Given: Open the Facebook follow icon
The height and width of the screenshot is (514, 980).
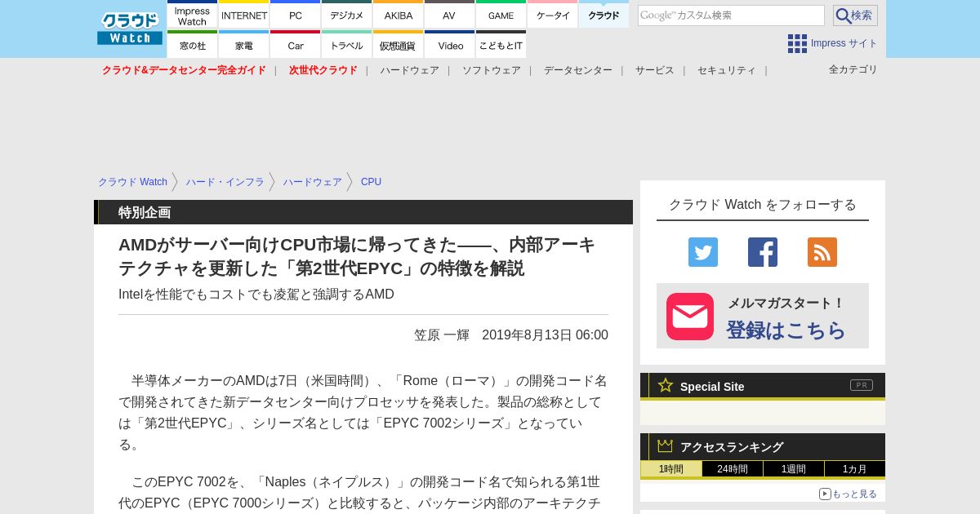Looking at the screenshot, I should click(x=763, y=252).
